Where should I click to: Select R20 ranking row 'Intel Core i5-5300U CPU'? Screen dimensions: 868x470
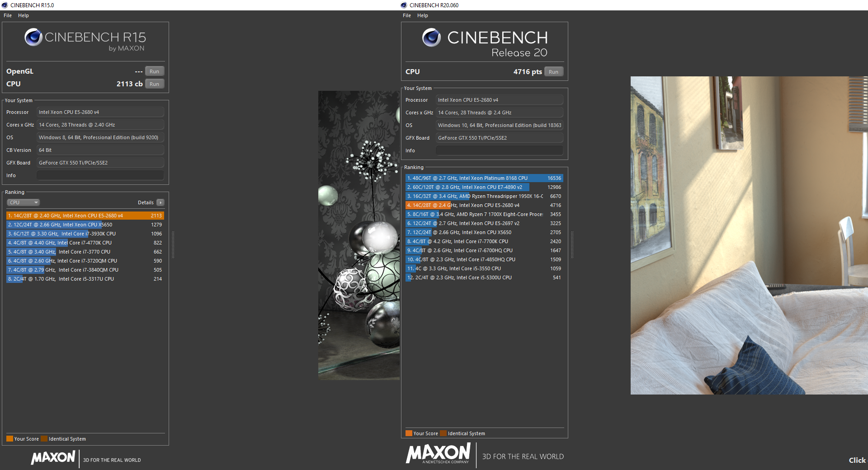click(x=484, y=277)
